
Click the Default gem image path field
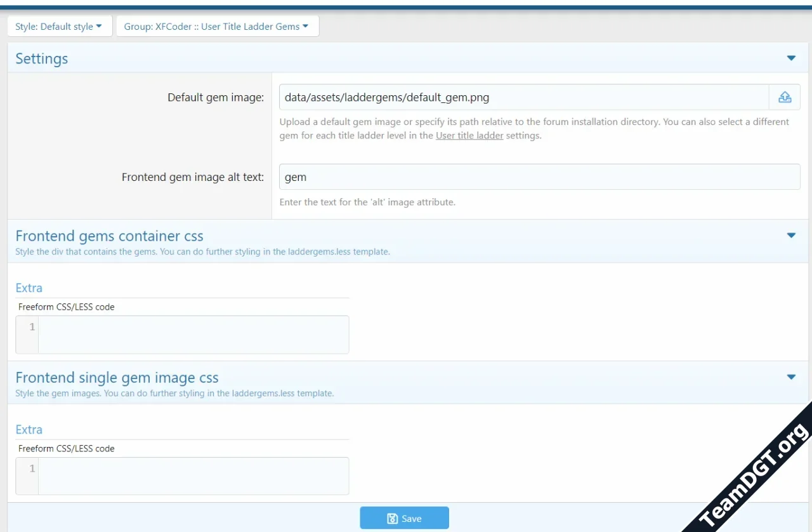(524, 97)
